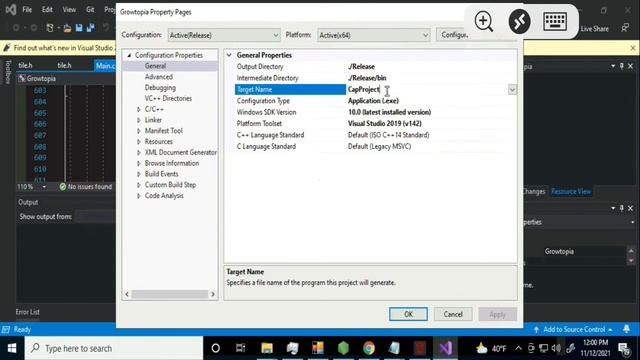The height and width of the screenshot is (360, 640).
Task: Click Cancel in Property Pages dialog
Action: (x=453, y=314)
